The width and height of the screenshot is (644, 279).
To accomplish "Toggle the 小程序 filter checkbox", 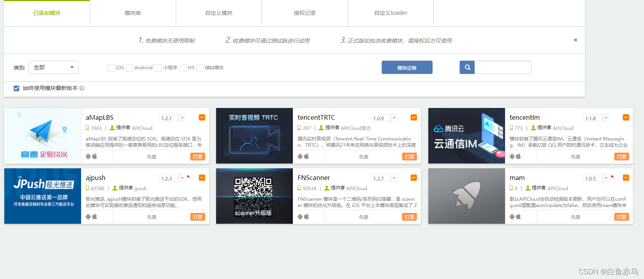I will click(x=158, y=68).
